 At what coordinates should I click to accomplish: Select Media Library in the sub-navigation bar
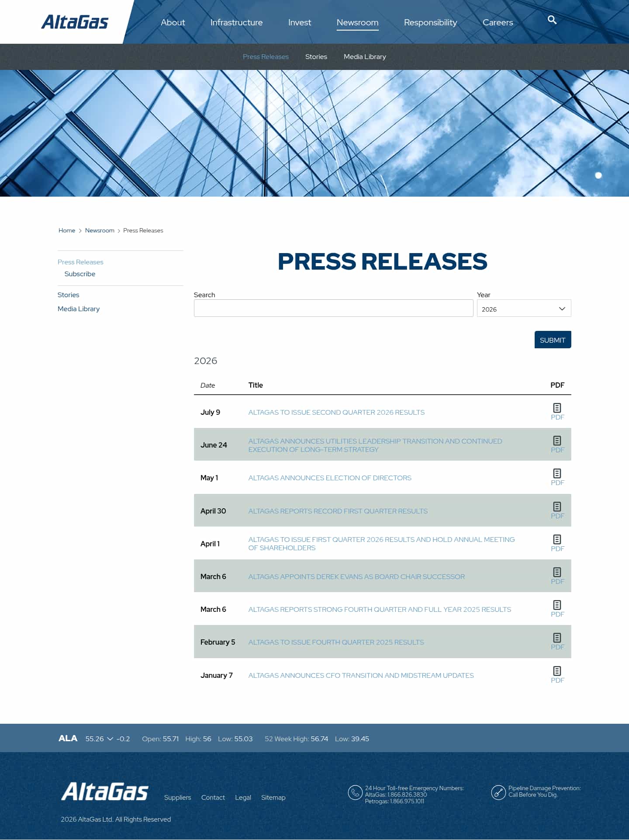[x=365, y=57]
